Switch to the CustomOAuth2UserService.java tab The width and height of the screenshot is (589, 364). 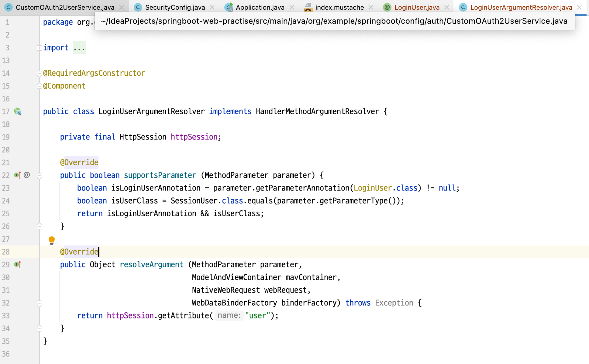pos(65,7)
